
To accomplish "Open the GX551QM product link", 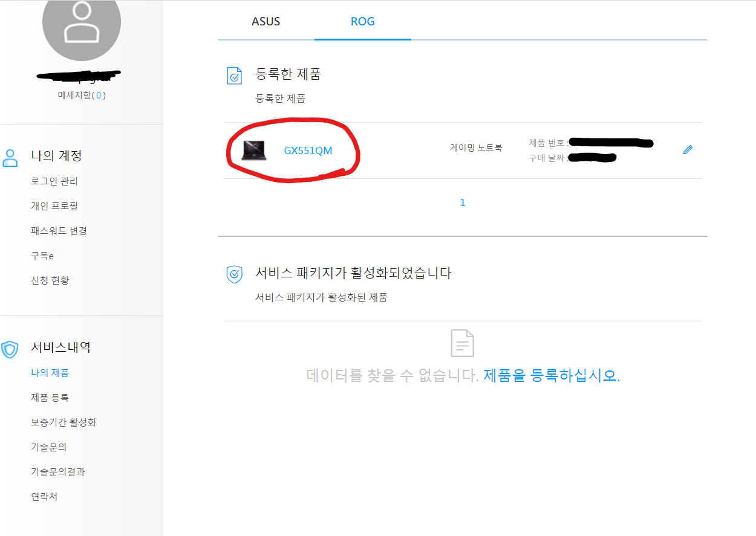I will pyautogui.click(x=308, y=150).
